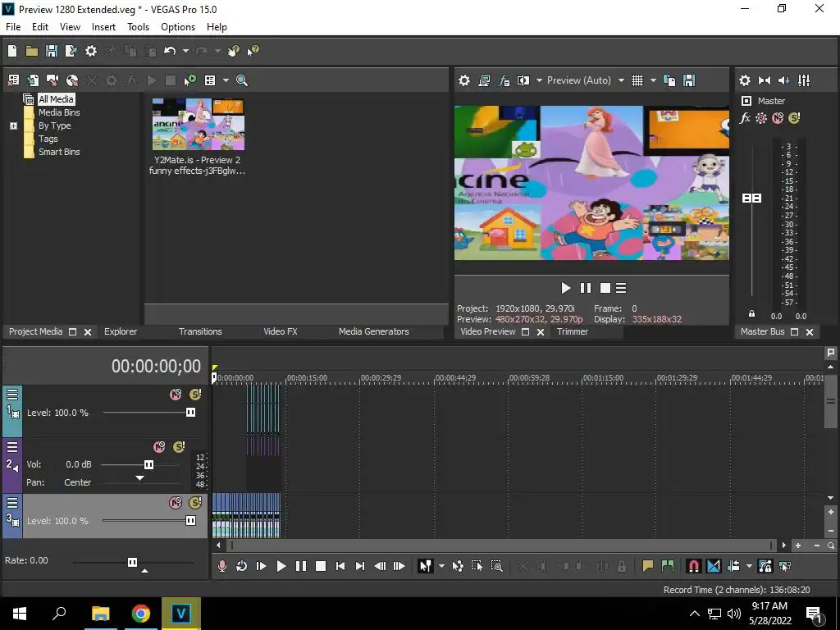840x630 pixels.
Task: Open the Normal Edit Tool dropdown arrow
Action: point(441,566)
